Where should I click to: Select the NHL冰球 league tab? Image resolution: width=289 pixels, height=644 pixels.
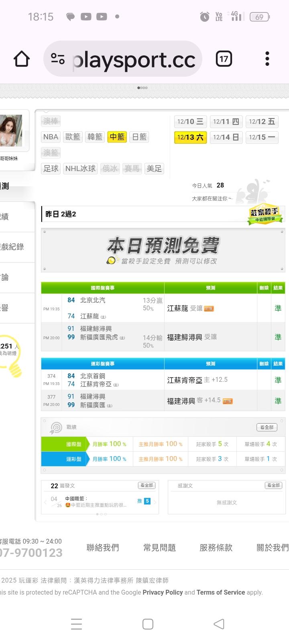click(x=80, y=169)
